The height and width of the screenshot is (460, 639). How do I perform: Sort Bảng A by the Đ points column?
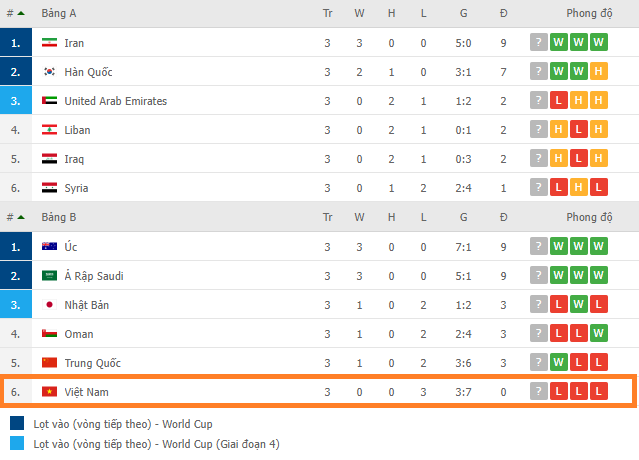point(504,13)
